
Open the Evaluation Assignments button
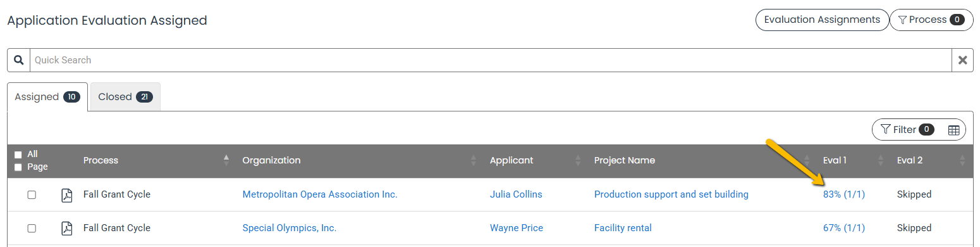(x=822, y=20)
